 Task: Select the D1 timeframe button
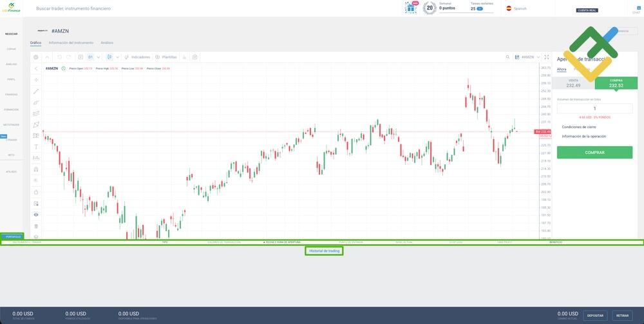[x=90, y=57]
